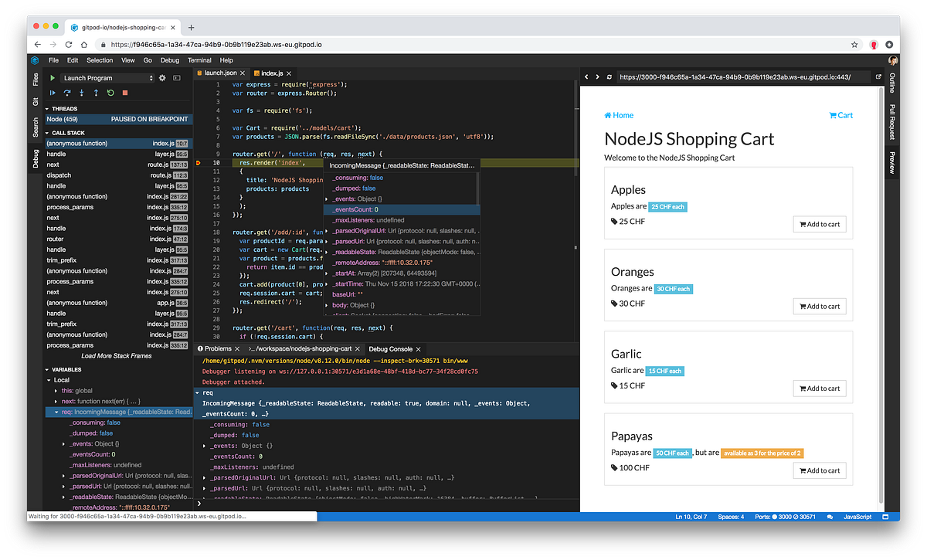Open preview in new window via external-link icon
Image resolution: width=927 pixels, height=560 pixels.
[x=878, y=76]
